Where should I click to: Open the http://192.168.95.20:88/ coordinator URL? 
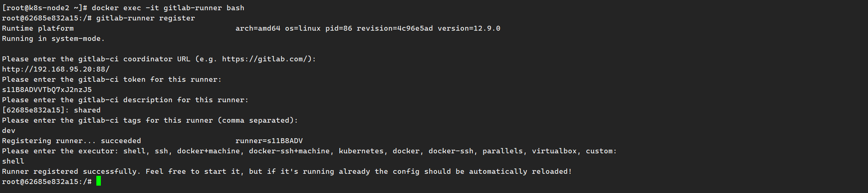coord(56,69)
